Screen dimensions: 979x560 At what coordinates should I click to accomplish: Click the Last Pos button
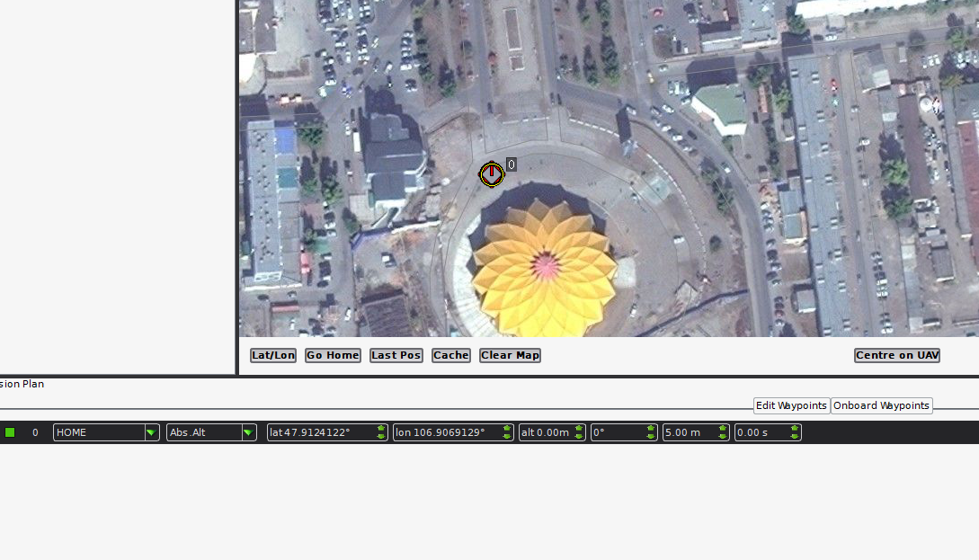click(x=396, y=355)
